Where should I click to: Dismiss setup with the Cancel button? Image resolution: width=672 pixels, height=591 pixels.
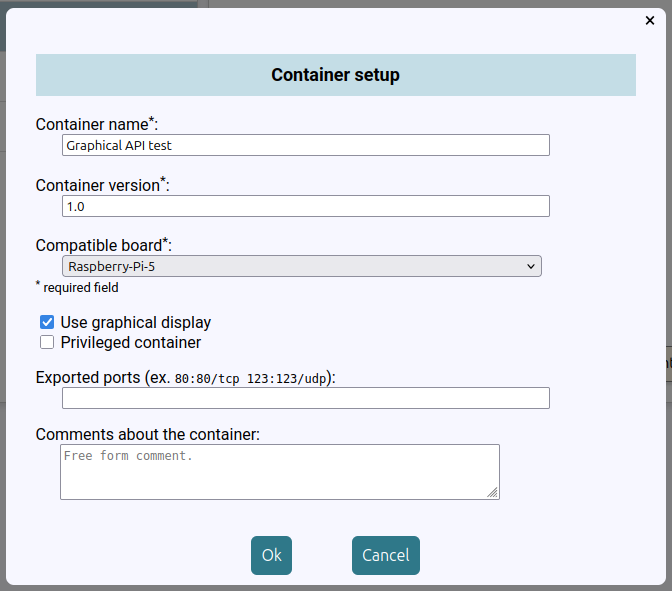point(386,555)
